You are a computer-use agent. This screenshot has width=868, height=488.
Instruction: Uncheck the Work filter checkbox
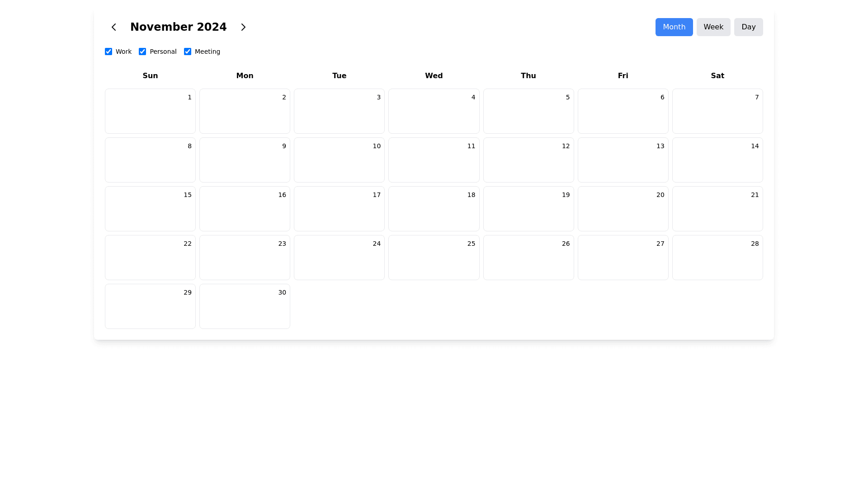coord(108,52)
